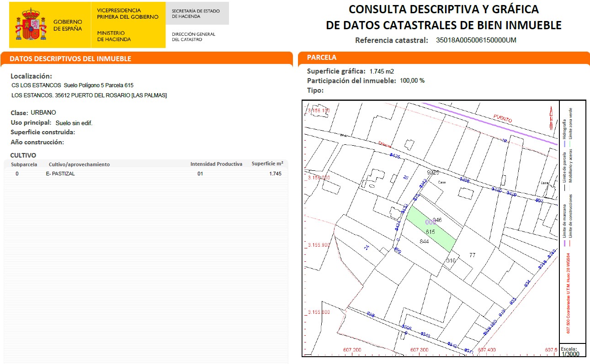The height and width of the screenshot is (364, 590).
Task: Select the 'DATOS DESCRIPTIVOS DEL INMUEBLE' header
Action: coord(70,59)
